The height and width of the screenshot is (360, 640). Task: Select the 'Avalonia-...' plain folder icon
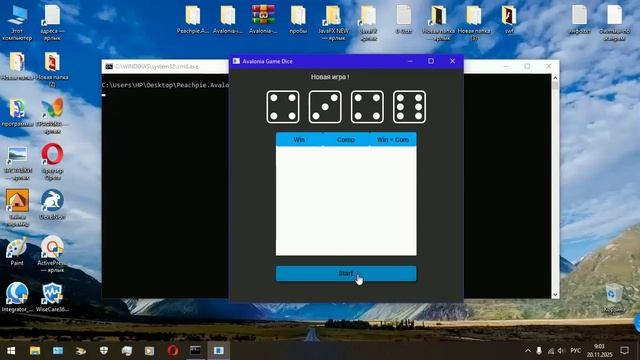228,20
